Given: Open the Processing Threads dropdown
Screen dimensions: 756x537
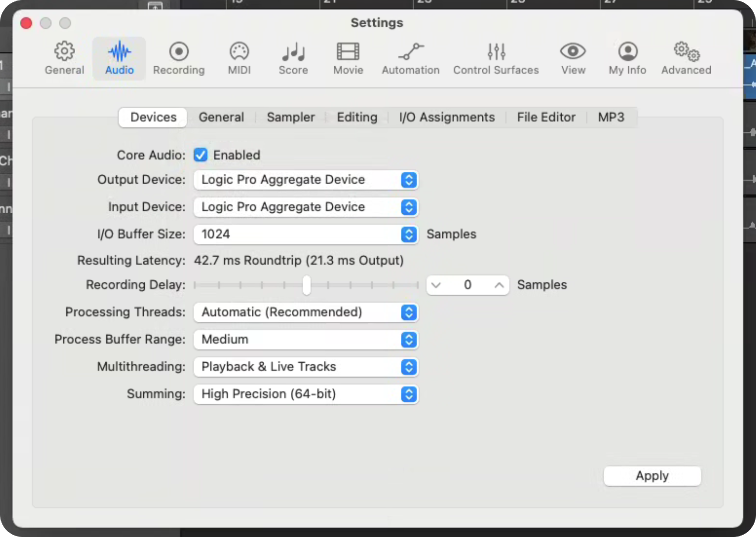Looking at the screenshot, I should (306, 312).
